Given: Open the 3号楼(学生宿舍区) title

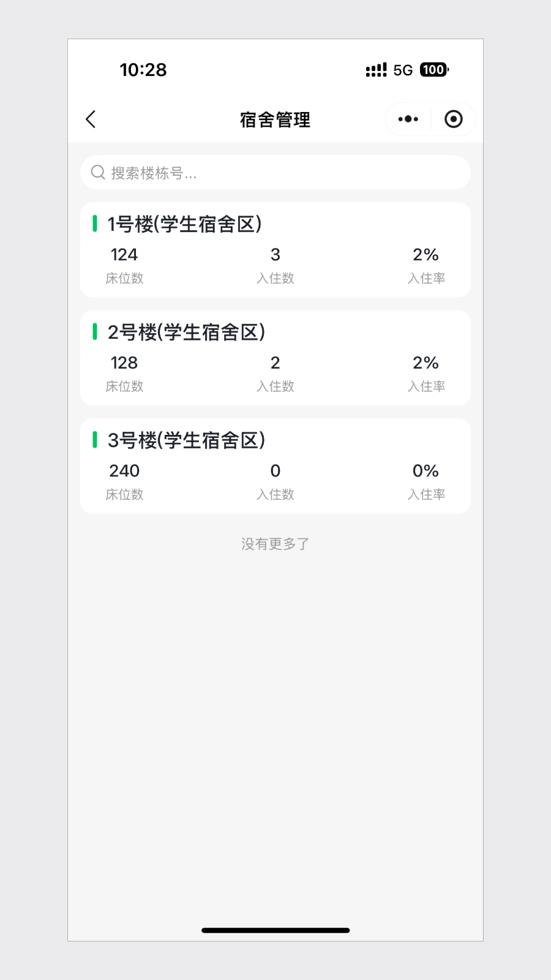Looking at the screenshot, I should click(186, 440).
